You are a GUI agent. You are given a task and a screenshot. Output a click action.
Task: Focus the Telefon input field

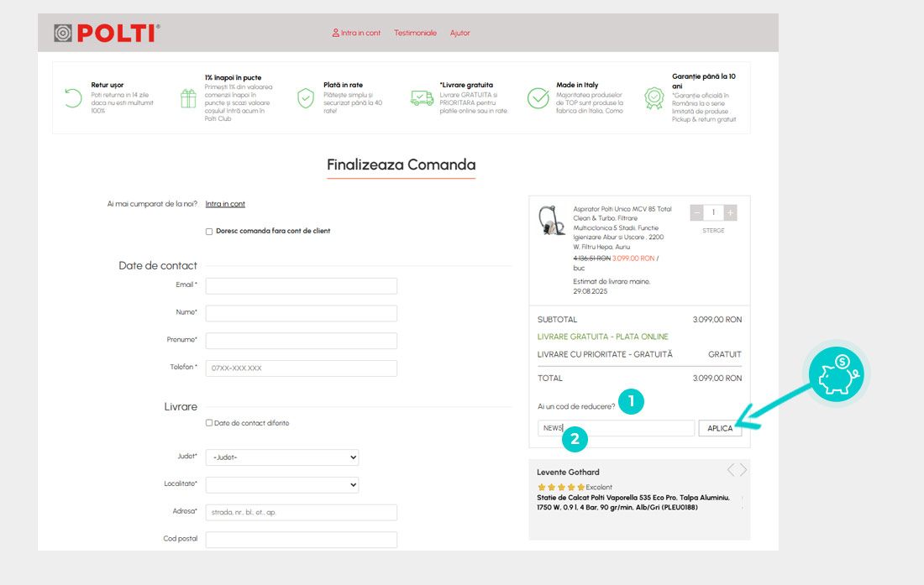[x=301, y=368]
